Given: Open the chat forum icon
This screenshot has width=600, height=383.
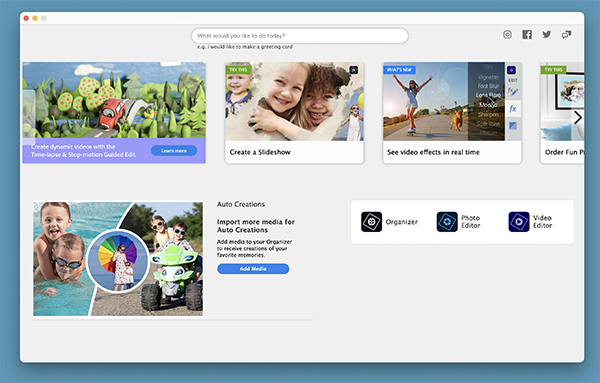Looking at the screenshot, I should click(x=566, y=35).
